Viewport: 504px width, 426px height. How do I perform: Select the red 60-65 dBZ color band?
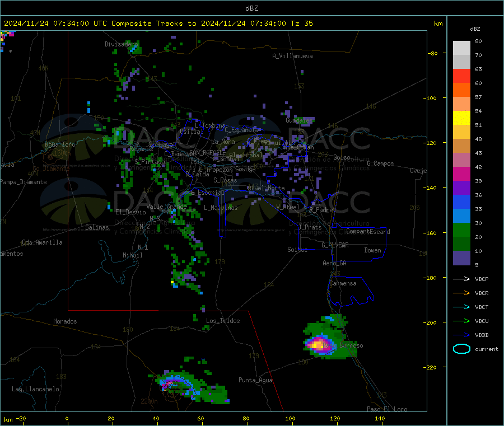(x=461, y=76)
